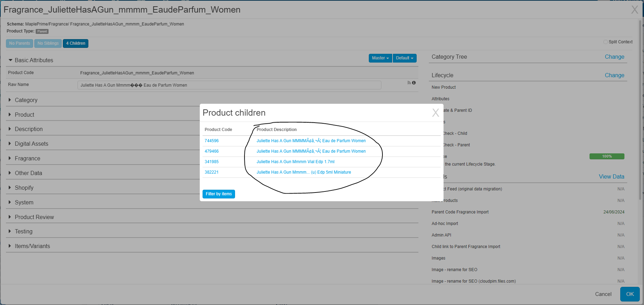644x305 pixels.
Task: Click Change next to Category Tree
Action: (x=614, y=57)
